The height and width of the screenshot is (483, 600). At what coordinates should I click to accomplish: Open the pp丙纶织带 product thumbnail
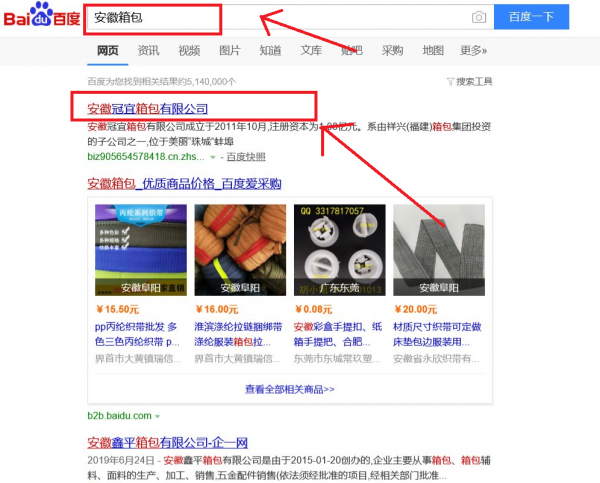point(141,250)
